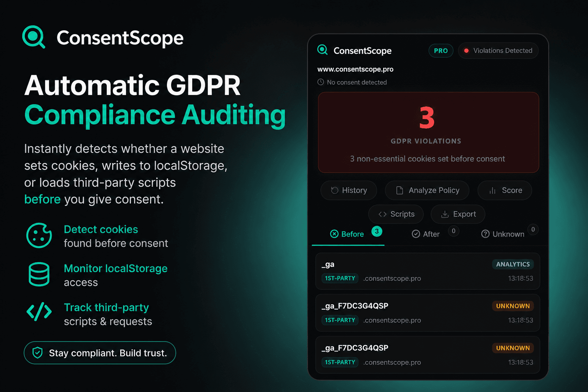Click the Stay compliant. Build trust. badge
588x392 pixels.
pyautogui.click(x=100, y=353)
